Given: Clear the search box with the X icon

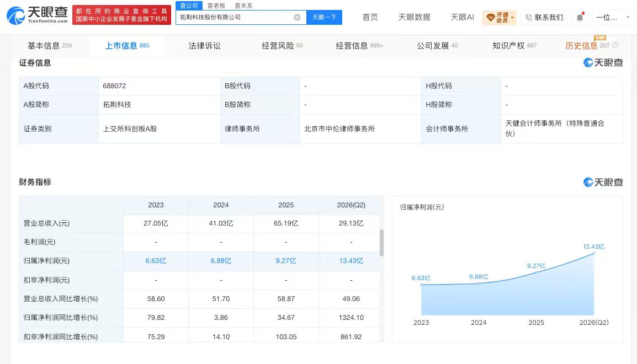Looking at the screenshot, I should pos(297,18).
